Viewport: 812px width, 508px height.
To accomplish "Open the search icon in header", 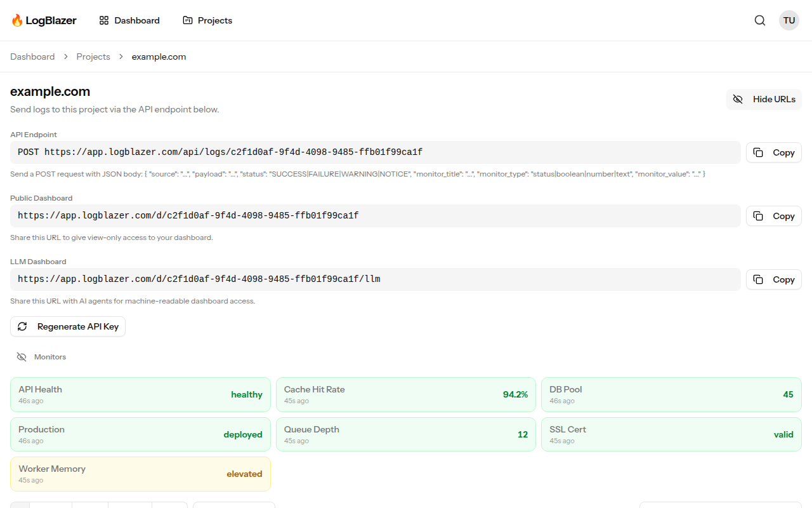I will 760,20.
